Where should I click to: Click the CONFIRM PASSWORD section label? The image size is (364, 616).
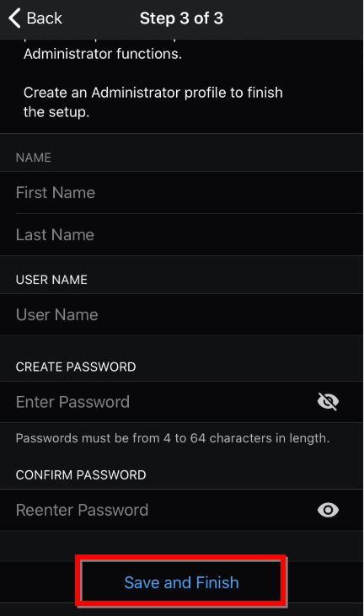coord(81,475)
